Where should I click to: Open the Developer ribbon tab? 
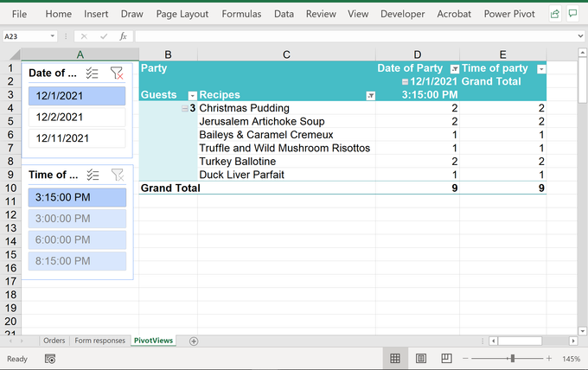point(403,14)
